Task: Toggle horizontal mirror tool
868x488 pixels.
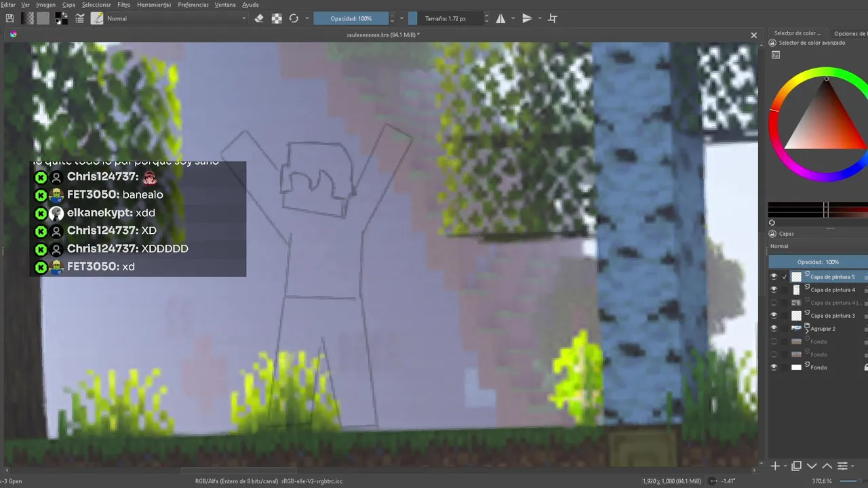Action: pos(501,18)
